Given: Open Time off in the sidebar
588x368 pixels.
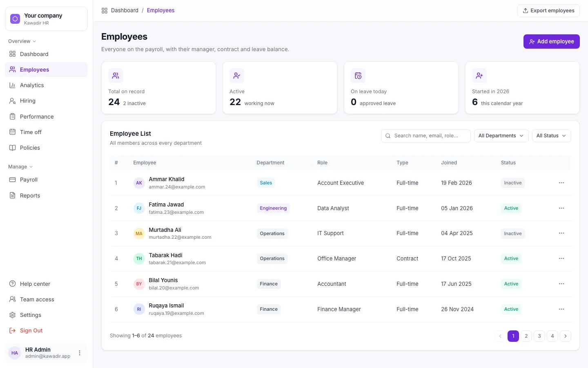Looking at the screenshot, I should click(46, 132).
